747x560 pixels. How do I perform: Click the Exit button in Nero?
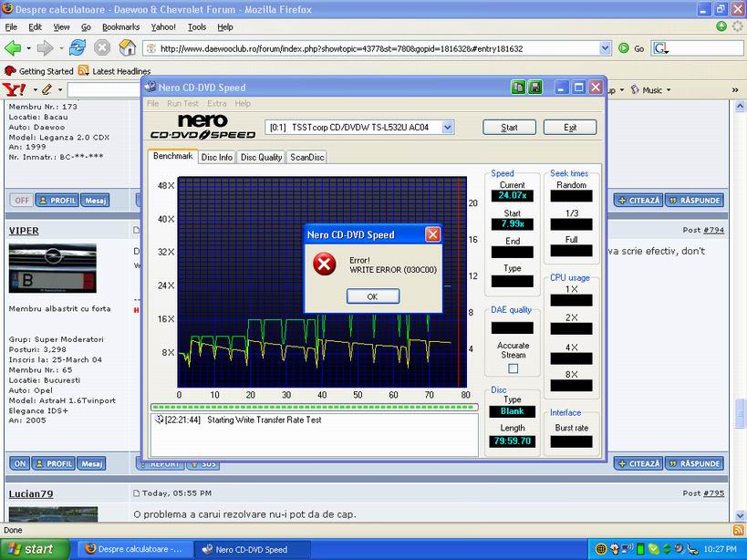[570, 127]
